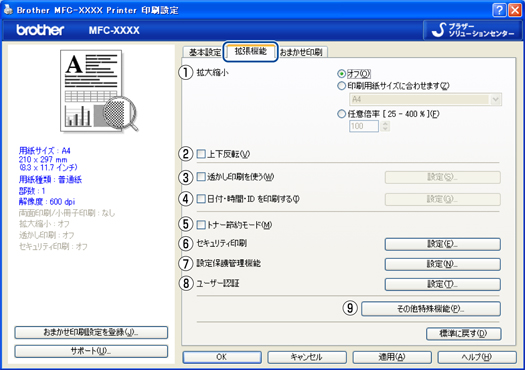The height and width of the screenshot is (370, 525).
Task: Click the その他特殊機能 button
Action: pos(431,309)
